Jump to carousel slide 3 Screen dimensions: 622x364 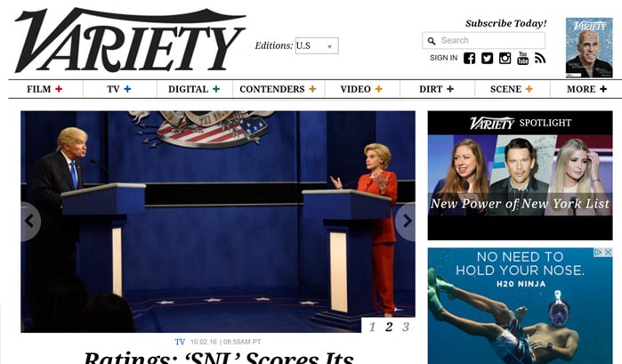[x=406, y=327]
